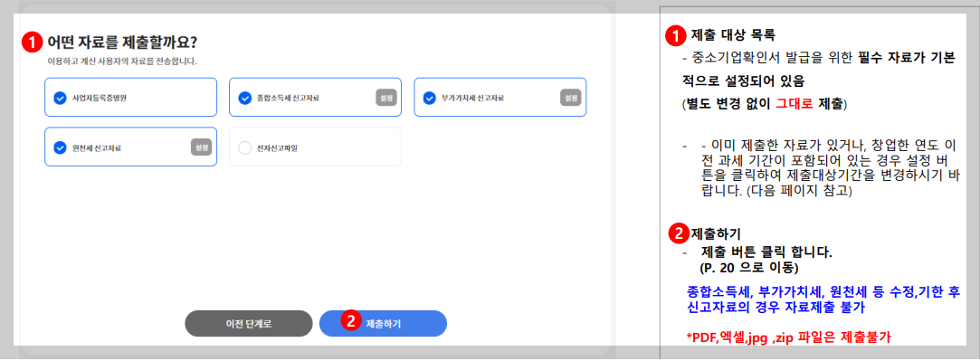Open 설정 for 종합소득세 신고자료
This screenshot has width=980, height=361.
click(385, 98)
